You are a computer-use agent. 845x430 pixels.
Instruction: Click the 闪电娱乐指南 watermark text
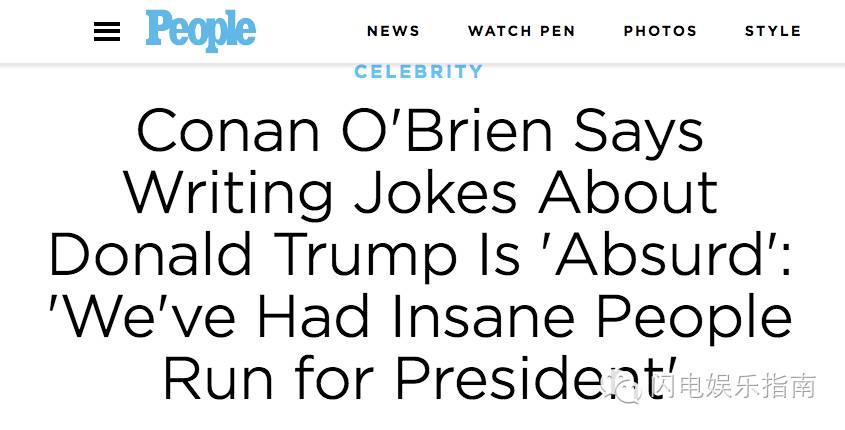pos(734,387)
